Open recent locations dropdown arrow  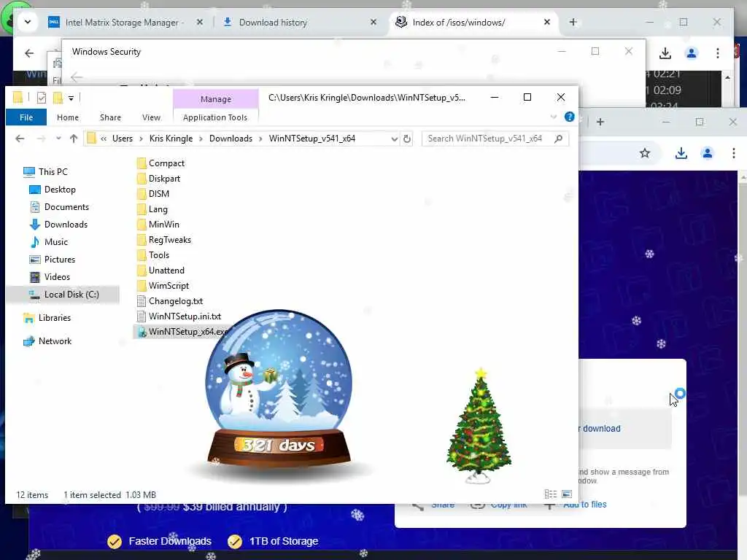58,139
